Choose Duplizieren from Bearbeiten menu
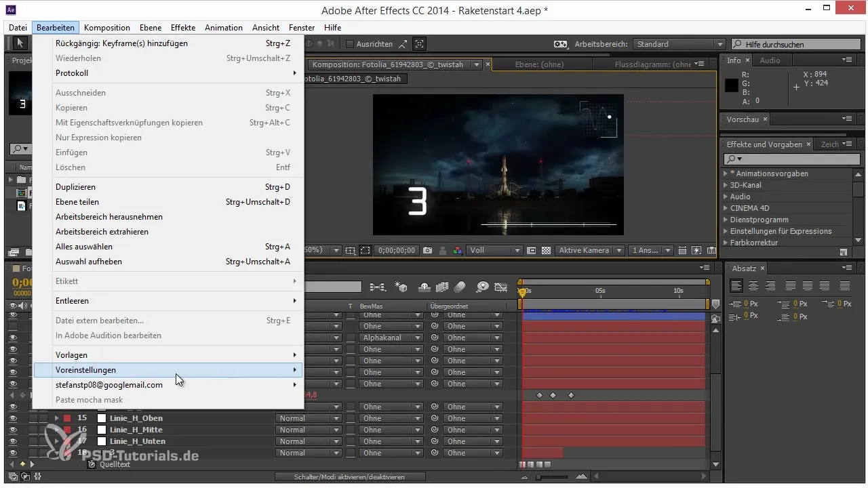868x488 pixels. pos(168,187)
